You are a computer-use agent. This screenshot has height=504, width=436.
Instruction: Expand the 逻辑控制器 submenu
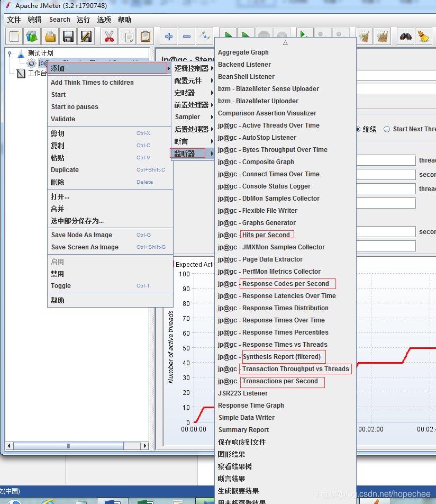[194, 68]
